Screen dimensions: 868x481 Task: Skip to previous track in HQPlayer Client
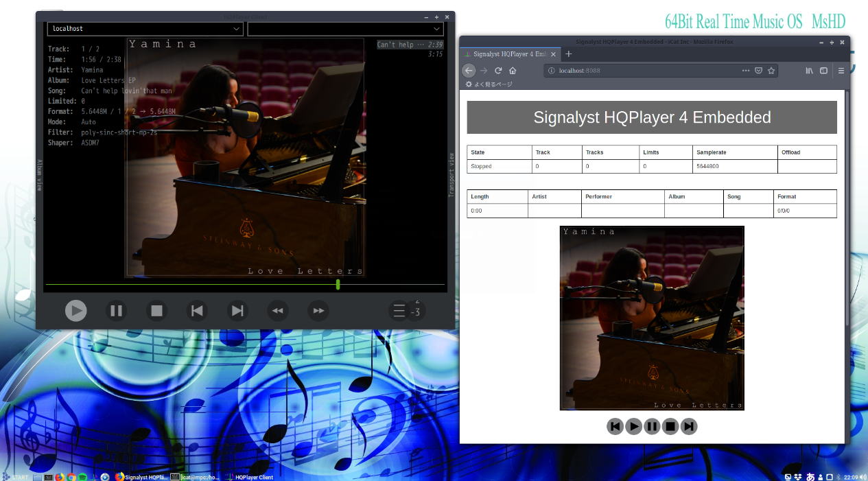197,311
